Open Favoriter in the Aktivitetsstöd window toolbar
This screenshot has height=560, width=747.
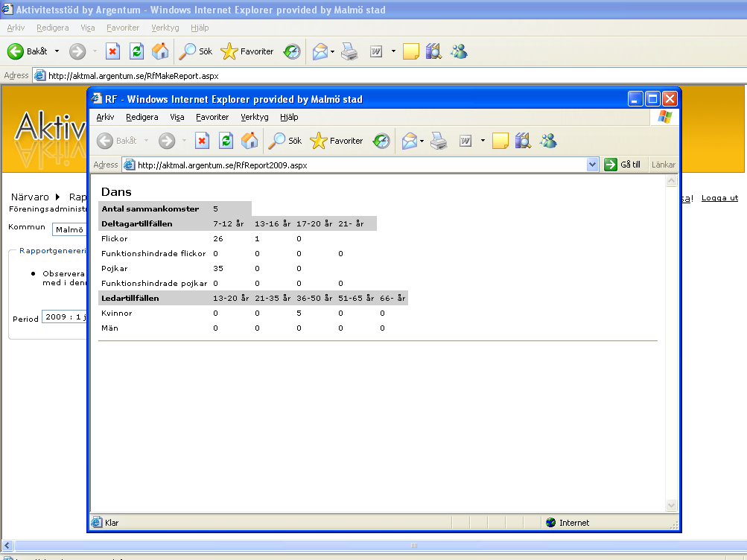pos(247,51)
